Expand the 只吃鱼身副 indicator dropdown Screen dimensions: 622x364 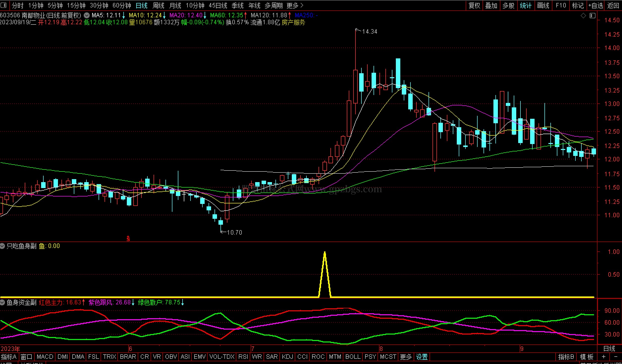2,246
